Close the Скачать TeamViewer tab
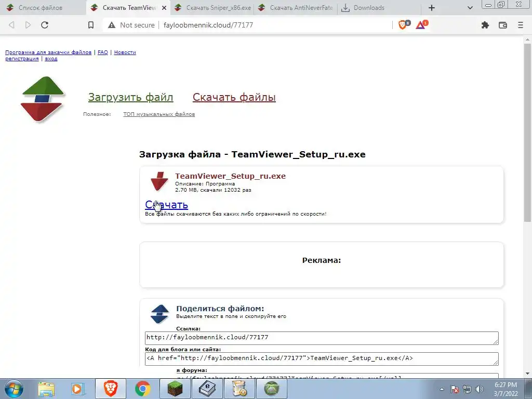This screenshot has height=399, width=532. pyautogui.click(x=164, y=7)
